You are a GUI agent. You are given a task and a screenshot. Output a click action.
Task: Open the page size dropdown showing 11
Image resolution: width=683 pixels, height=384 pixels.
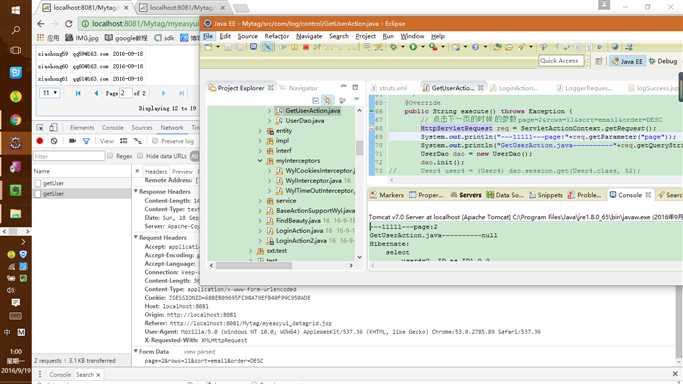coord(49,93)
